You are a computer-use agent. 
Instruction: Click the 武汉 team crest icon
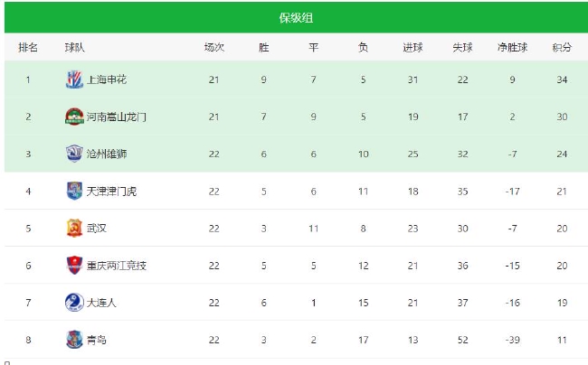pyautogui.click(x=74, y=228)
